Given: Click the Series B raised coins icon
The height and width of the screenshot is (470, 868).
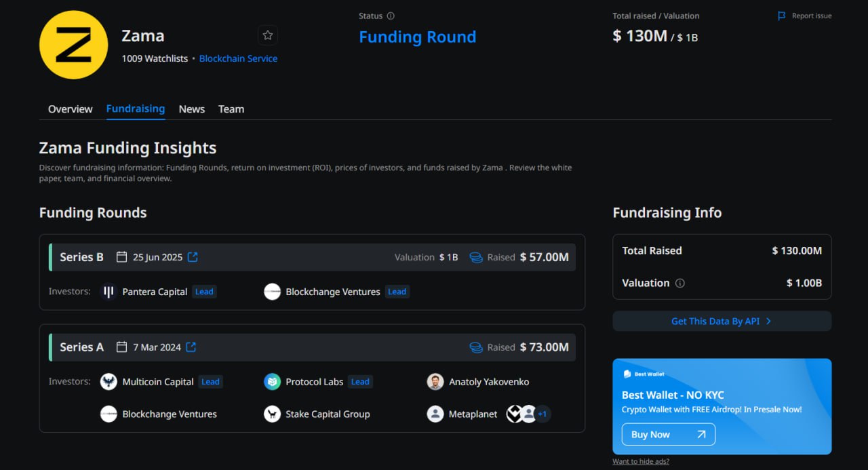Looking at the screenshot, I should (476, 258).
